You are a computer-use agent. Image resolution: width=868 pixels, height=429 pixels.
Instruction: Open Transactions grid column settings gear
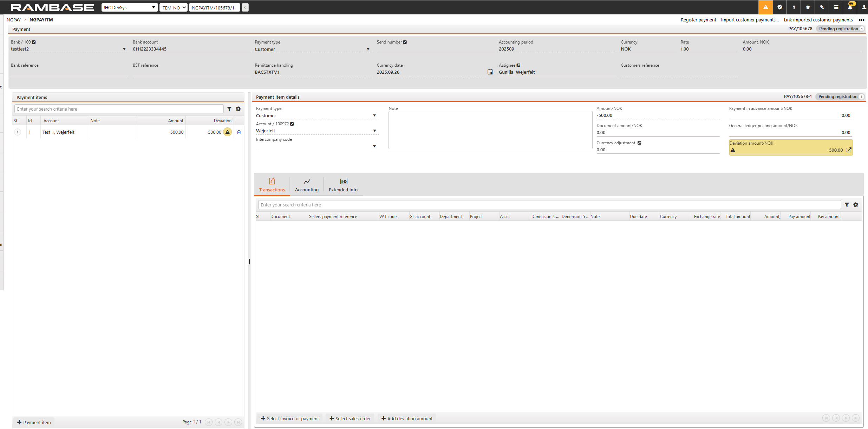click(x=856, y=205)
